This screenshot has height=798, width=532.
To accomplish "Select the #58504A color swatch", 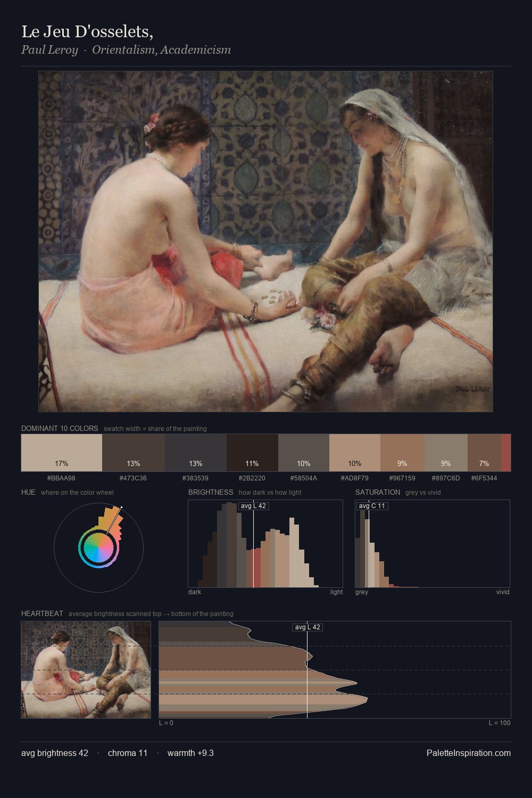I will coord(304,453).
